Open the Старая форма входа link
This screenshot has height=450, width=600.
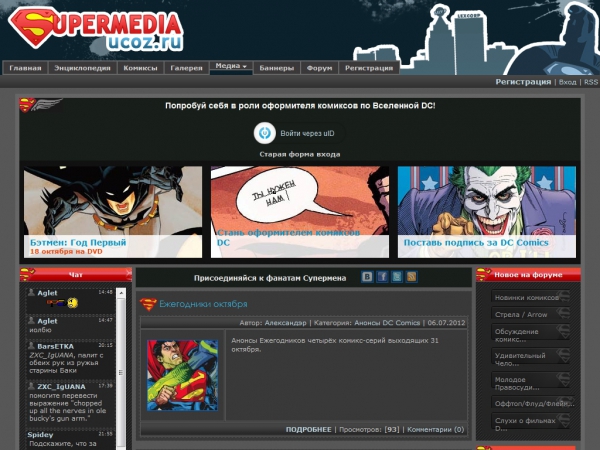(x=300, y=154)
